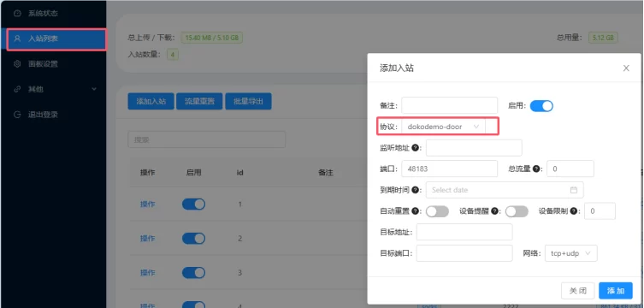
Task: Click the 15.40 MB / 5.10 GB traffic tag
Action: coord(211,38)
